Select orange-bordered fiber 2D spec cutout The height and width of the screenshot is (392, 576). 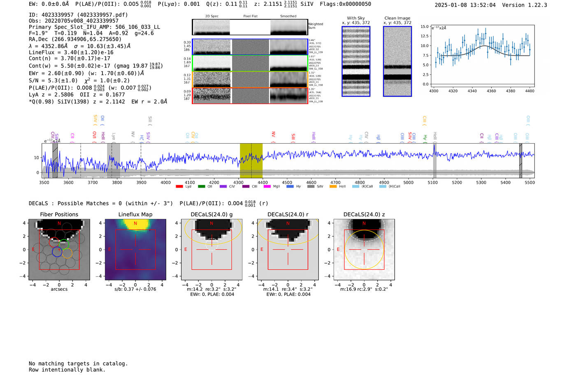[211, 79]
